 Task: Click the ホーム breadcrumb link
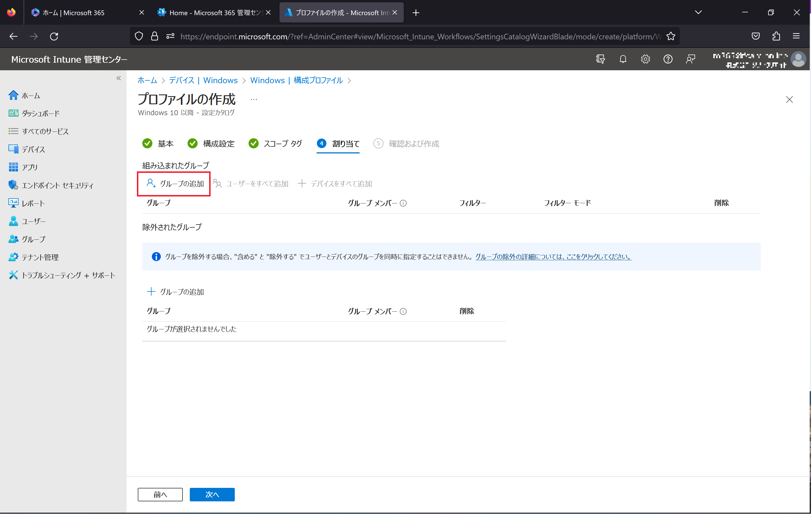coord(147,81)
